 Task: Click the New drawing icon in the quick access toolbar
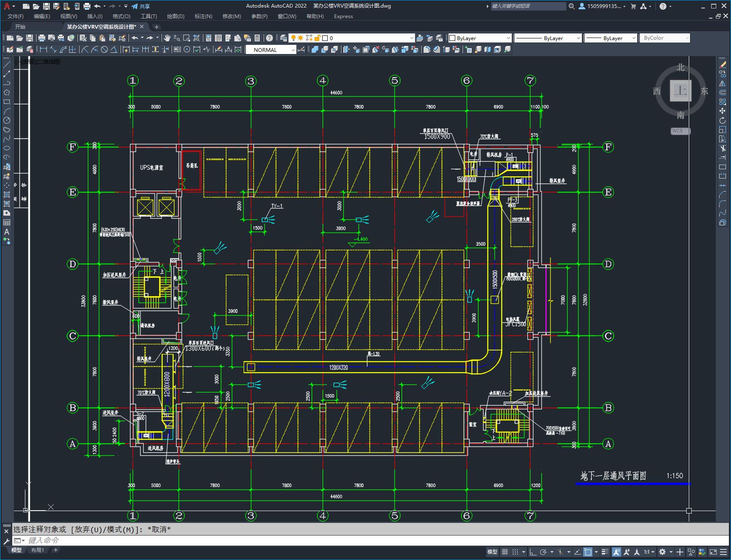26,6
